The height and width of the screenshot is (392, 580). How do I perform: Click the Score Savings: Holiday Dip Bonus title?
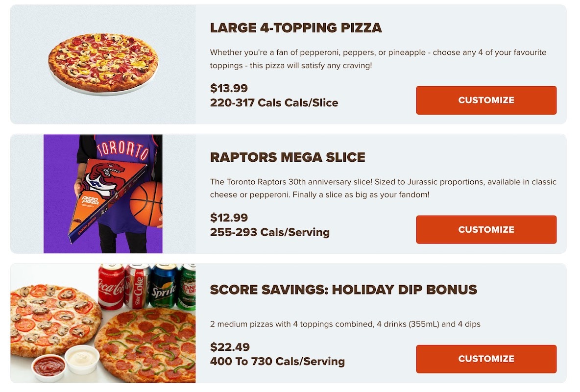[x=343, y=290]
